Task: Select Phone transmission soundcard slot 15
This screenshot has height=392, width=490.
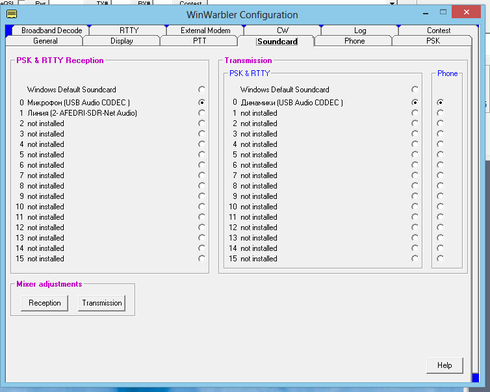Action: coord(440,258)
